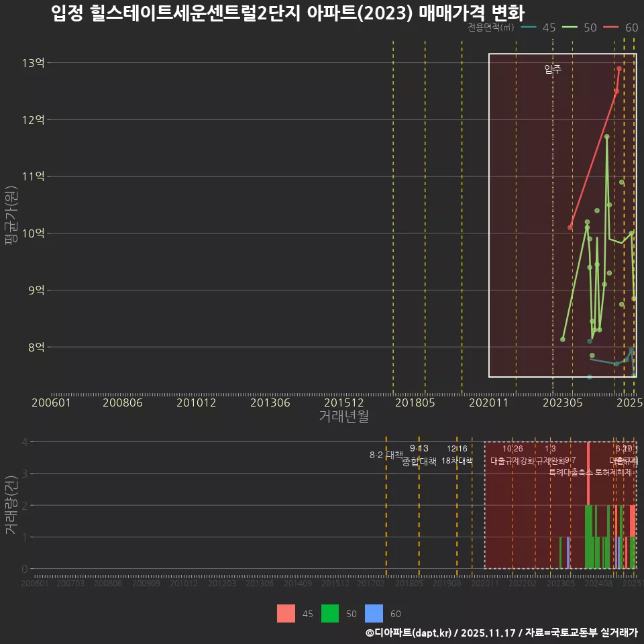Select the teal 45㎡ legend line icon
Screen dimensions: 644x644
coord(528,28)
